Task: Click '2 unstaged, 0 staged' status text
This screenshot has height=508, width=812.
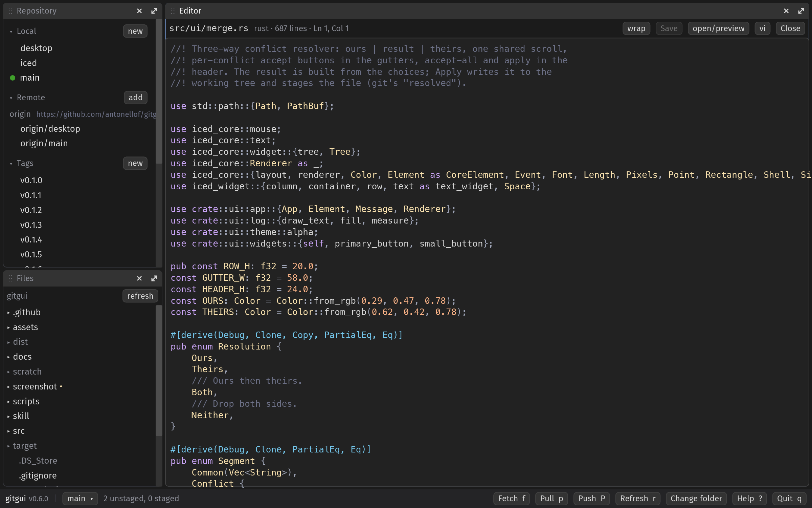Action: coord(141,499)
